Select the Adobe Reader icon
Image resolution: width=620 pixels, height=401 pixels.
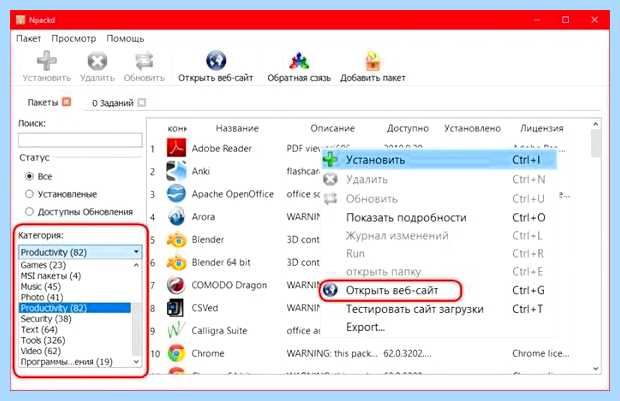(176, 148)
